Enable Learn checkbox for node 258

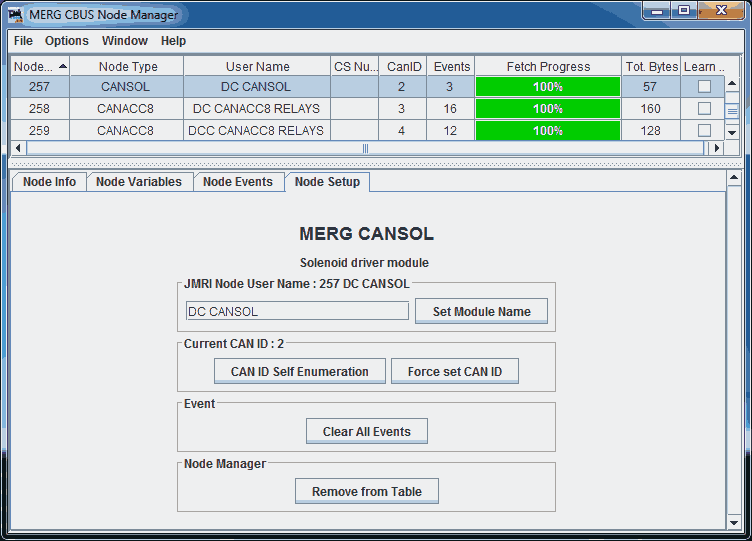[704, 109]
